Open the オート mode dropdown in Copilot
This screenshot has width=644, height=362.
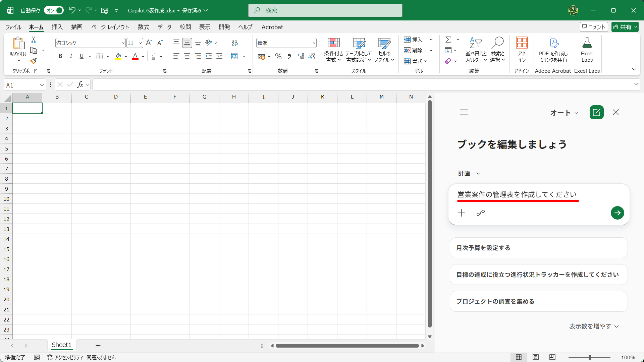(x=564, y=113)
